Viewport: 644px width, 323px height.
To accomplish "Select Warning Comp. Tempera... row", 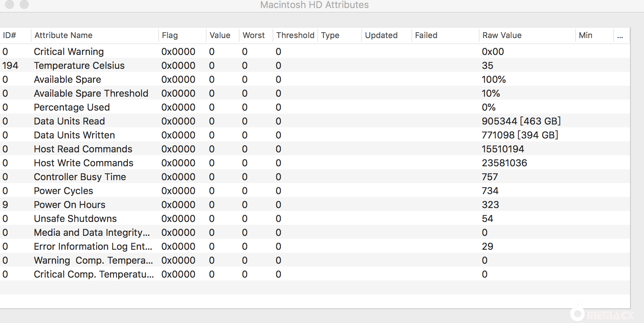I will pyautogui.click(x=315, y=260).
